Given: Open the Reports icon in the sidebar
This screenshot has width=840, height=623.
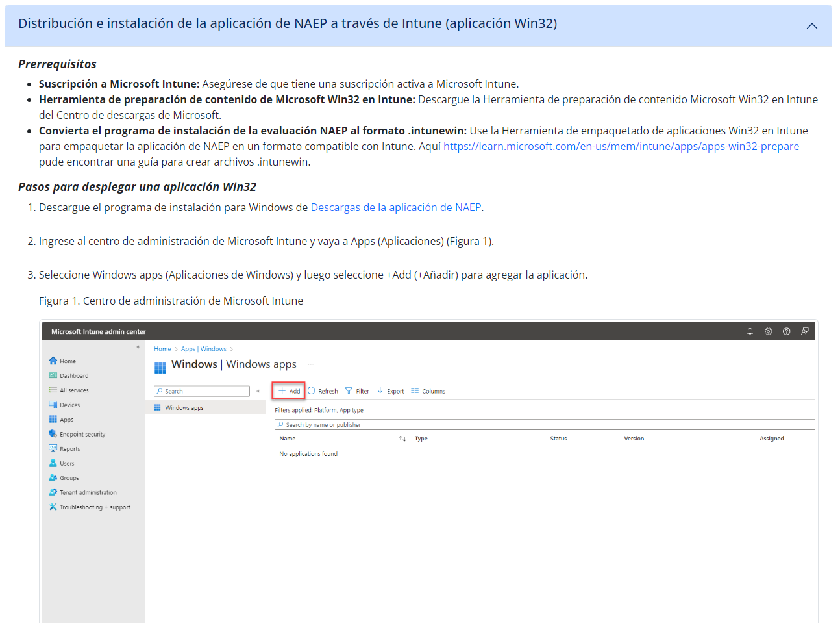Looking at the screenshot, I should click(x=53, y=448).
